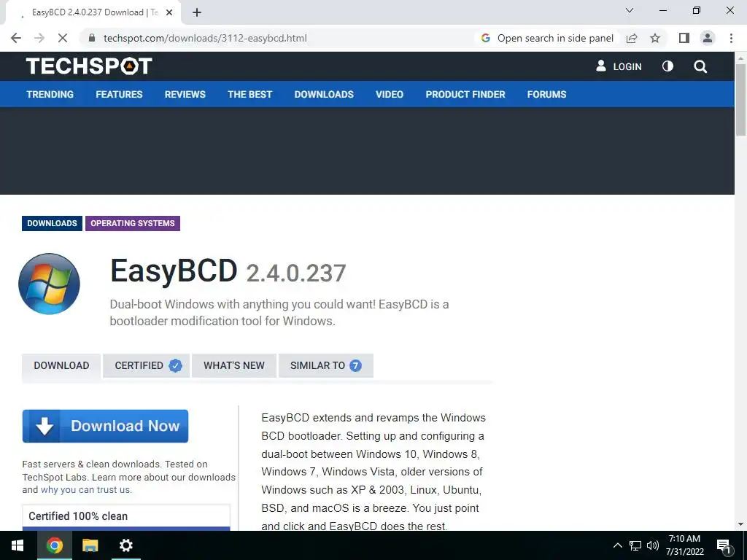Click the blue DOWNLOADS breadcrumb tag
The width and height of the screenshot is (747, 560).
pyautogui.click(x=52, y=223)
